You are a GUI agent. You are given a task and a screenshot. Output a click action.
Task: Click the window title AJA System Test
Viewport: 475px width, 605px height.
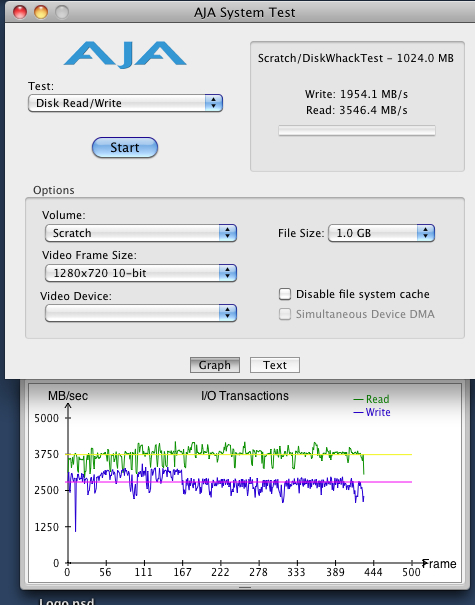coord(245,12)
